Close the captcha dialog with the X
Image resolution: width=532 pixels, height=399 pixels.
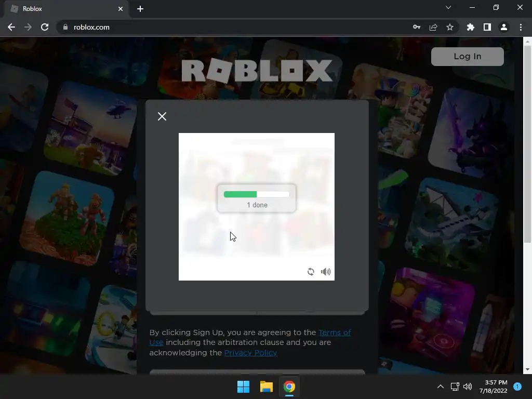point(162,116)
